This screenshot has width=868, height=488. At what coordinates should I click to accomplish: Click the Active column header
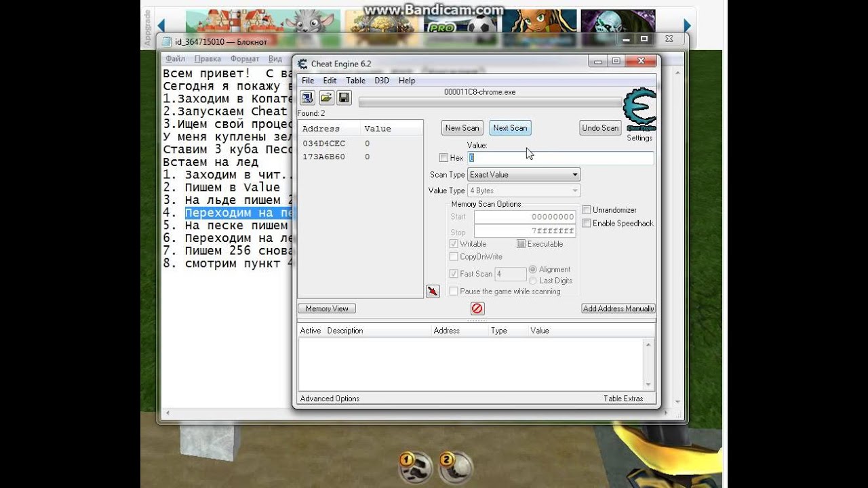pos(311,331)
